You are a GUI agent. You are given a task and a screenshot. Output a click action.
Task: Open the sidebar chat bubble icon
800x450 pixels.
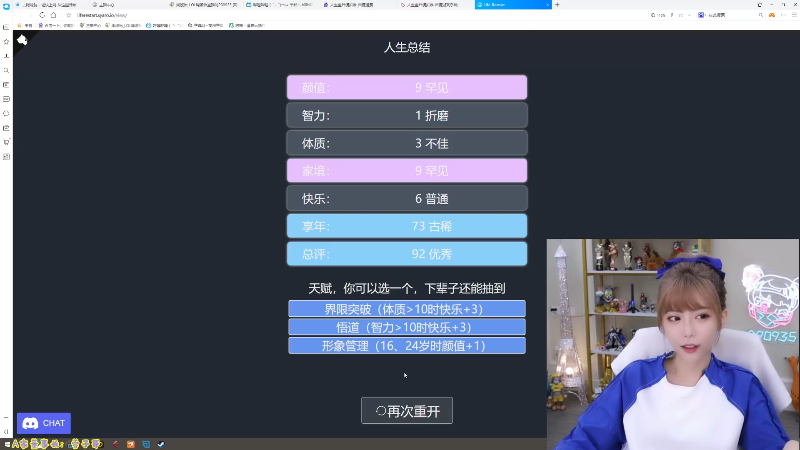pyautogui.click(x=6, y=113)
